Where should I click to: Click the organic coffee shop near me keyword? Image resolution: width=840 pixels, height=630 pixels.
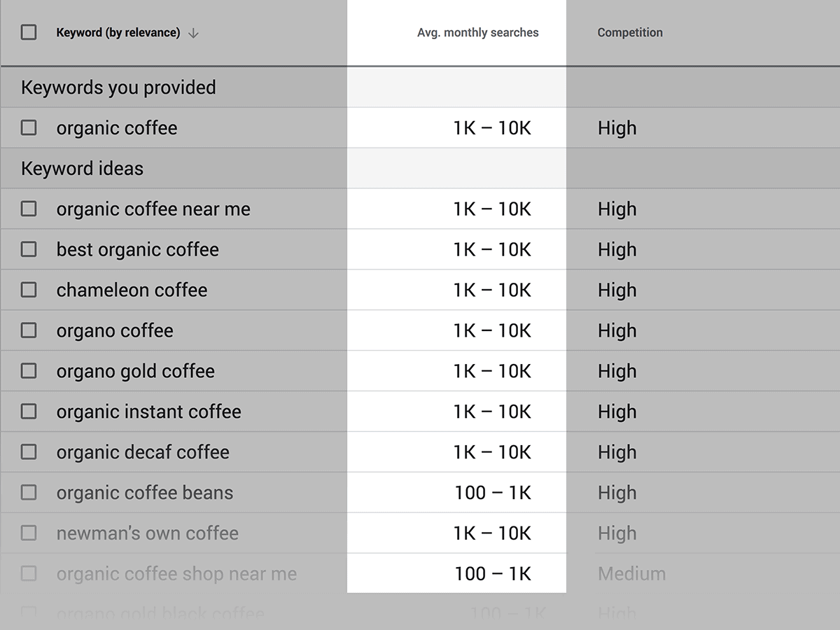pyautogui.click(x=176, y=574)
